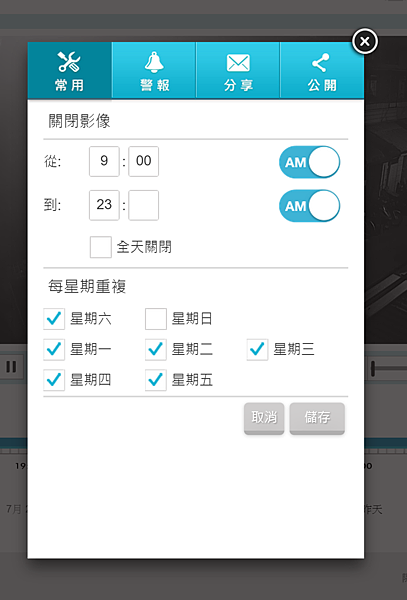Uncheck the 星期五 checkbox

156,380
